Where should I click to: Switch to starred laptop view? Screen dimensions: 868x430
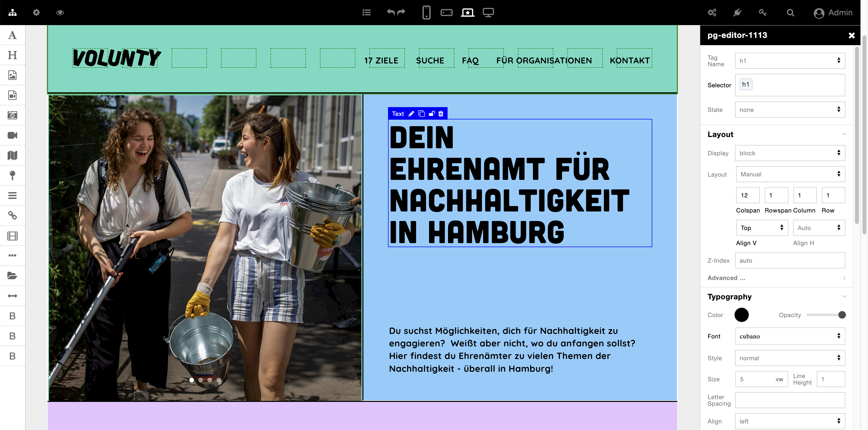point(468,13)
